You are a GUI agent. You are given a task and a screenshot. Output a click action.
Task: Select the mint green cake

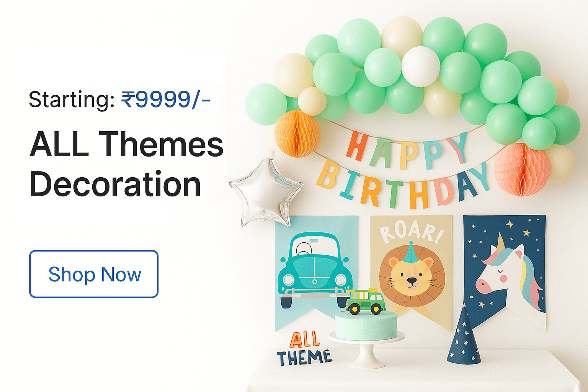(x=366, y=325)
